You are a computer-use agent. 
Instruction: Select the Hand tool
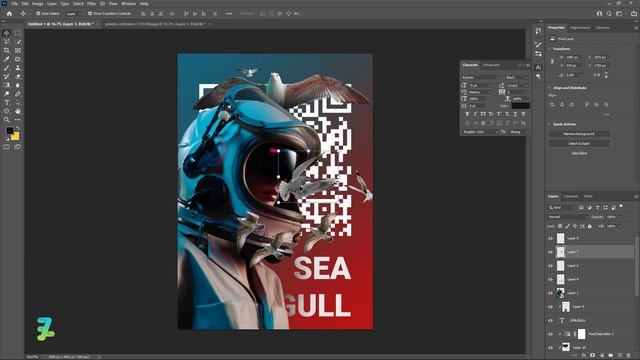tap(18, 111)
